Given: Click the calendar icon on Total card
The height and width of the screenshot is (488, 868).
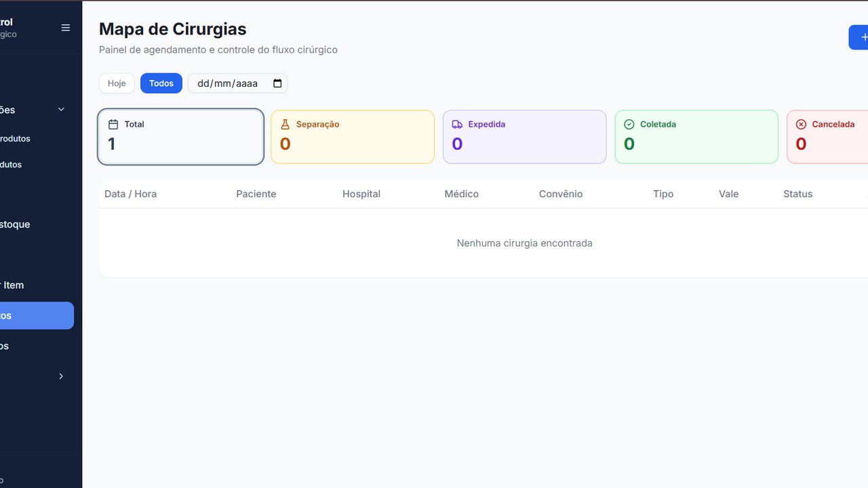Looking at the screenshot, I should click(x=113, y=125).
